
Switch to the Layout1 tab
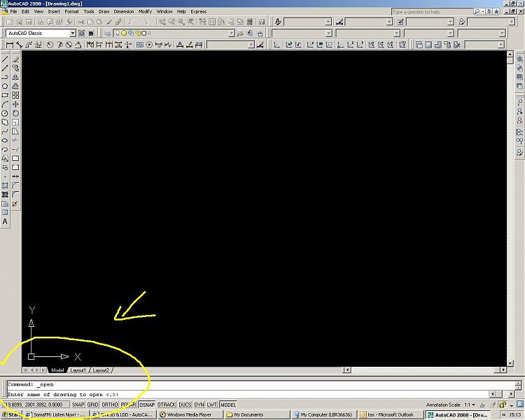(x=78, y=370)
